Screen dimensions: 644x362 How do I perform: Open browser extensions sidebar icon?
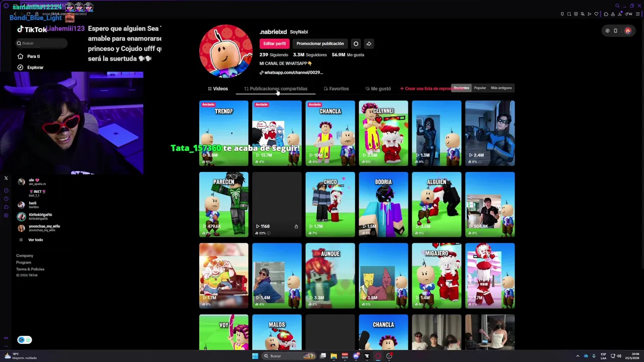coord(6,207)
